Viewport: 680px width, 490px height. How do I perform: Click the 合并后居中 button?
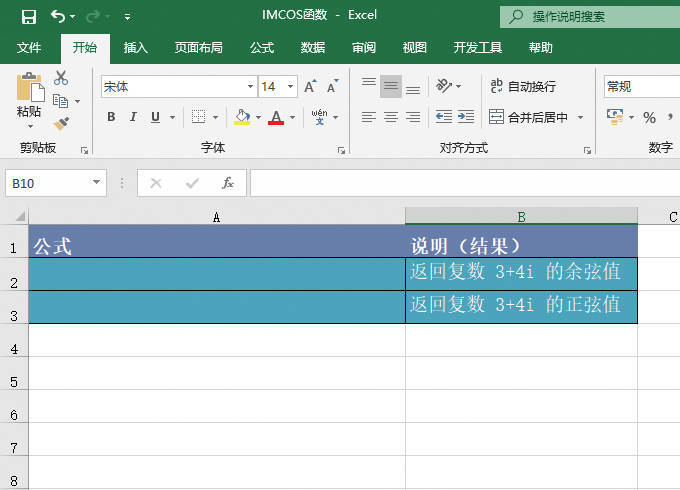pyautogui.click(x=529, y=117)
